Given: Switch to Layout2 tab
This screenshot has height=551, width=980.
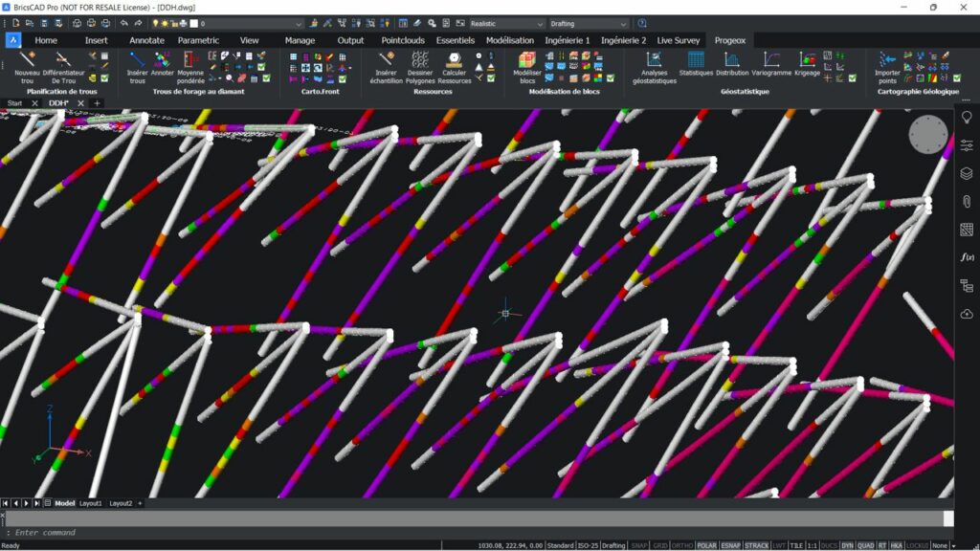Looking at the screenshot, I should point(121,503).
